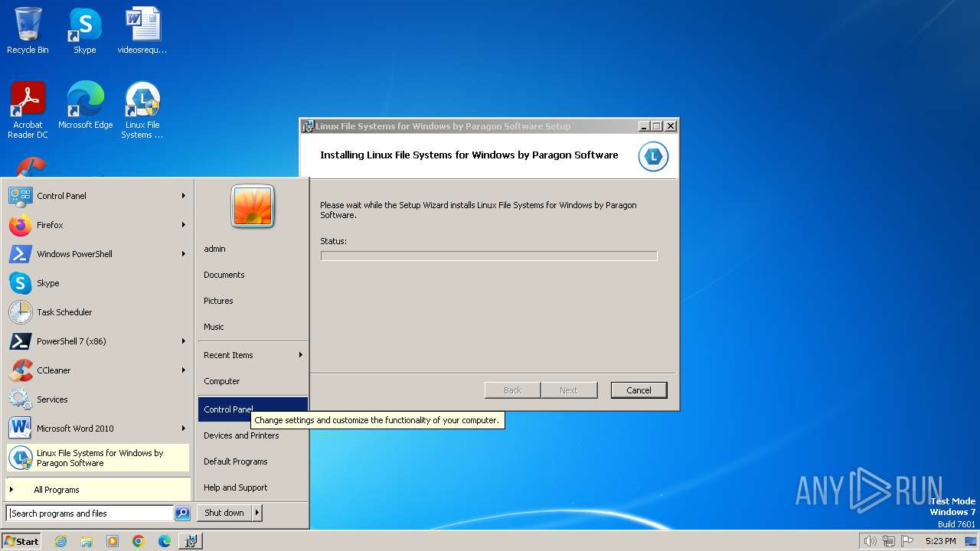Click the Show desktop tray button
The width and height of the screenshot is (980, 551).
[972, 541]
